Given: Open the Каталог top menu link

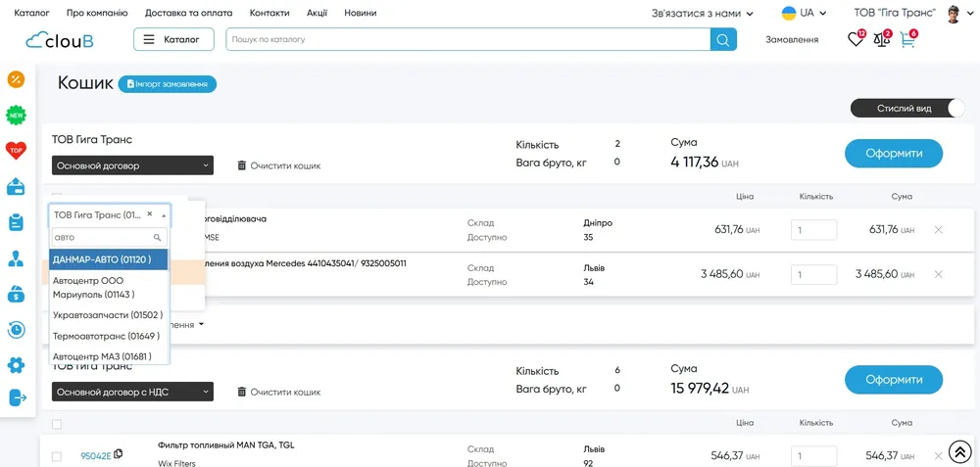Looking at the screenshot, I should tap(31, 13).
